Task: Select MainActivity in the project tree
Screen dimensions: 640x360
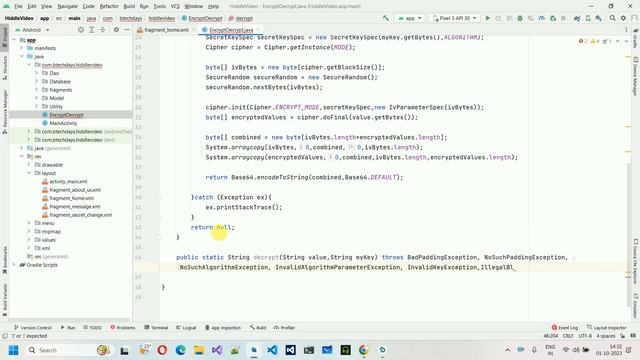Action: click(63, 123)
